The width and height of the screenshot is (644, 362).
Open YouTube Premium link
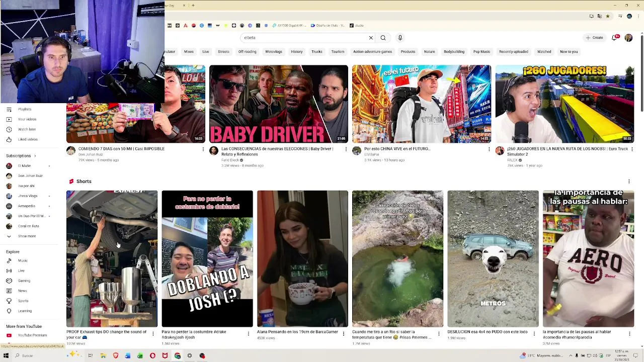point(31,335)
